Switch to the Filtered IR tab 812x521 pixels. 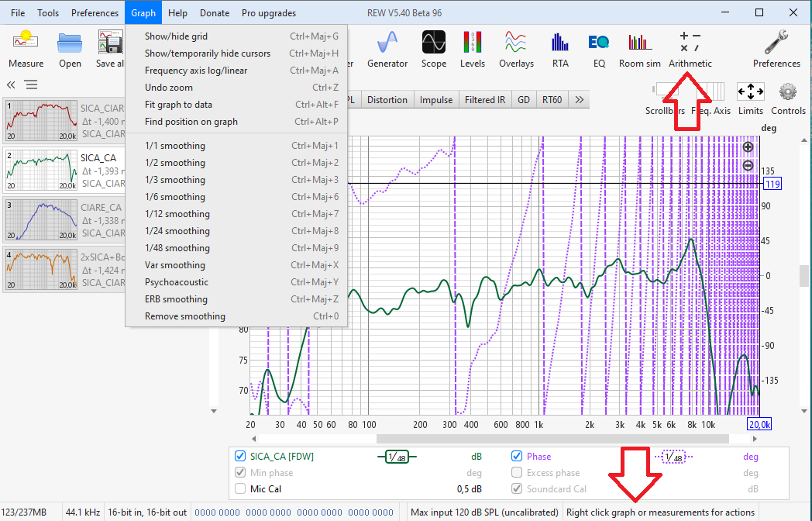(x=485, y=100)
